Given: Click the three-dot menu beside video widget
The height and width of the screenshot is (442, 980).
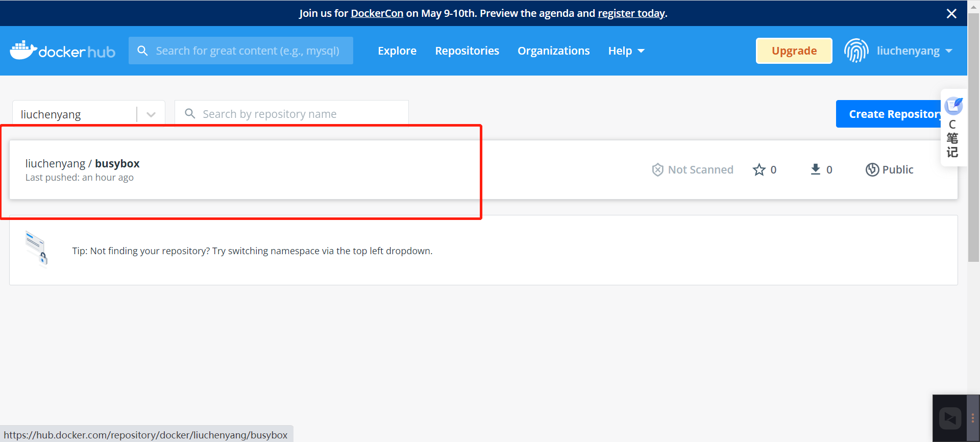Looking at the screenshot, I should click(x=973, y=419).
